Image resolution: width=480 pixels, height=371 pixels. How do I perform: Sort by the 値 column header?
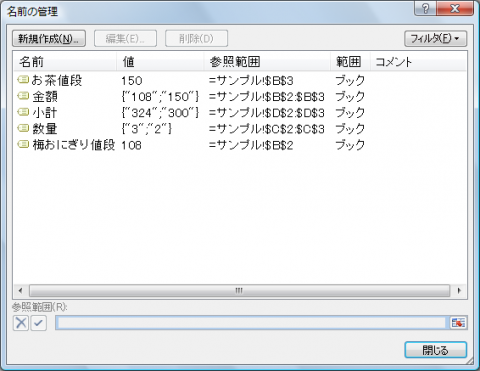coord(160,62)
